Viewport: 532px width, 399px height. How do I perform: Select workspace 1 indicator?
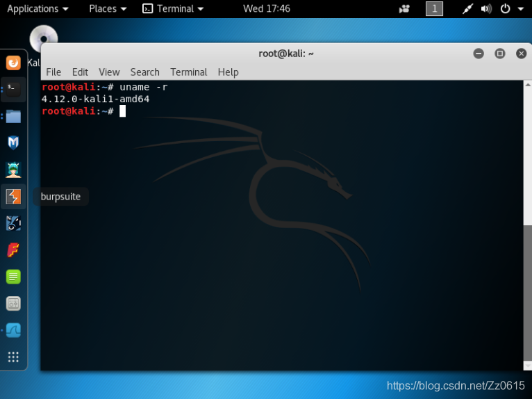point(434,9)
